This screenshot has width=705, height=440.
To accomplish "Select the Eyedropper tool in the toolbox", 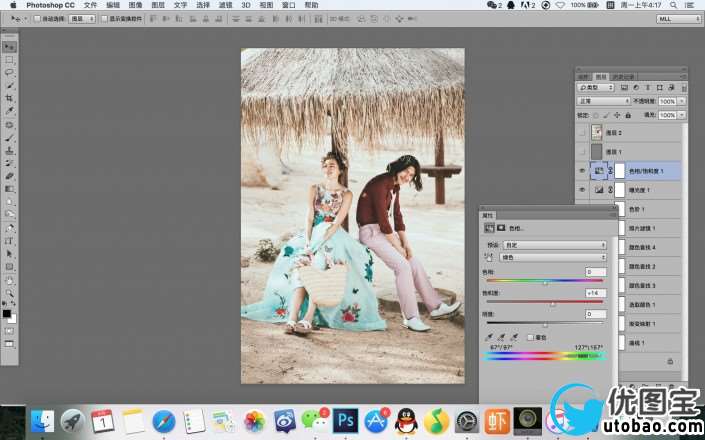I will point(9,111).
